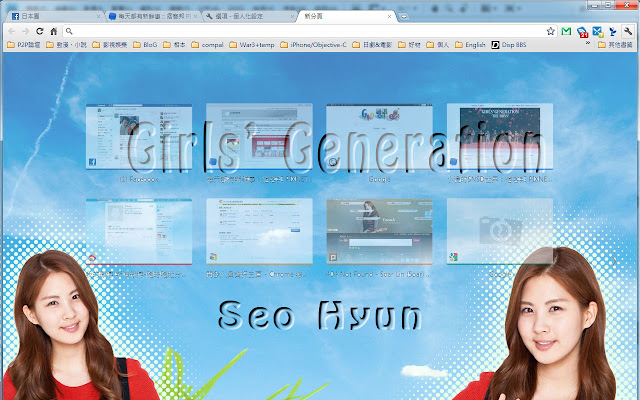Open the P2P bookmark folder
Image resolution: width=640 pixels, height=400 pixels.
coord(24,45)
